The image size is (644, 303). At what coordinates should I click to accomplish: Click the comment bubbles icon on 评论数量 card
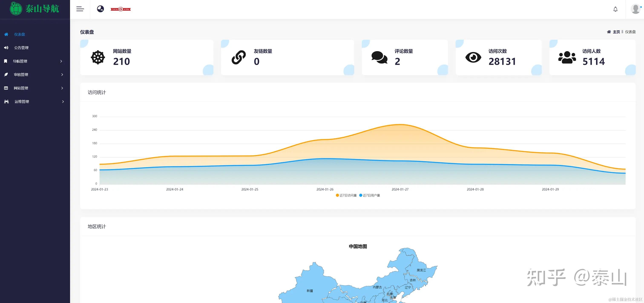tap(379, 57)
